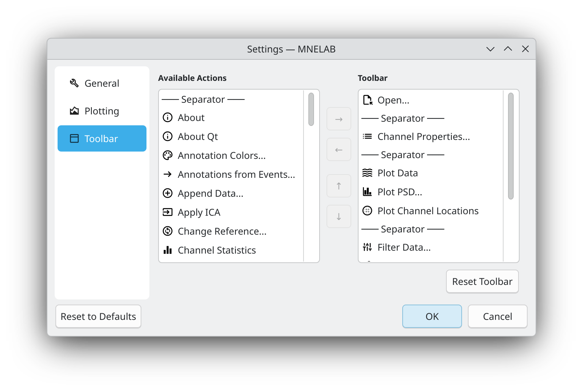Image resolution: width=583 pixels, height=392 pixels.
Task: Select the About Qt action text
Action: [x=198, y=137]
